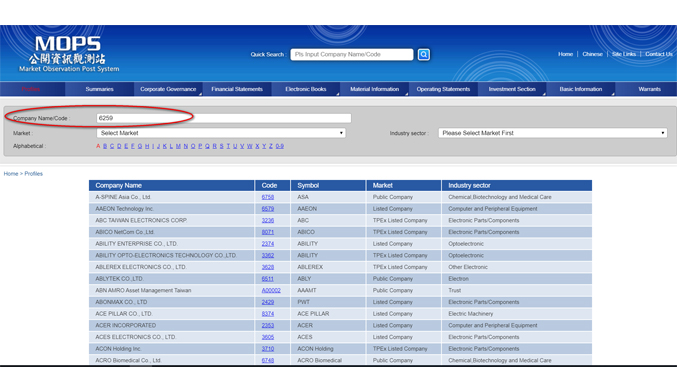This screenshot has width=677, height=391.
Task: Open company code 6511 for ABLYTEK
Action: 268,278
